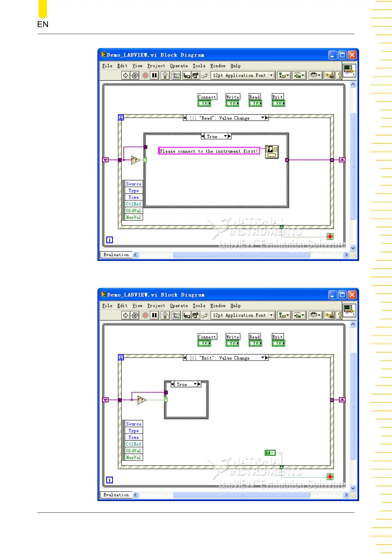This screenshot has height=554, width=392.
Task: Click the Read boolean terminal in the top diagram
Action: 255,103
